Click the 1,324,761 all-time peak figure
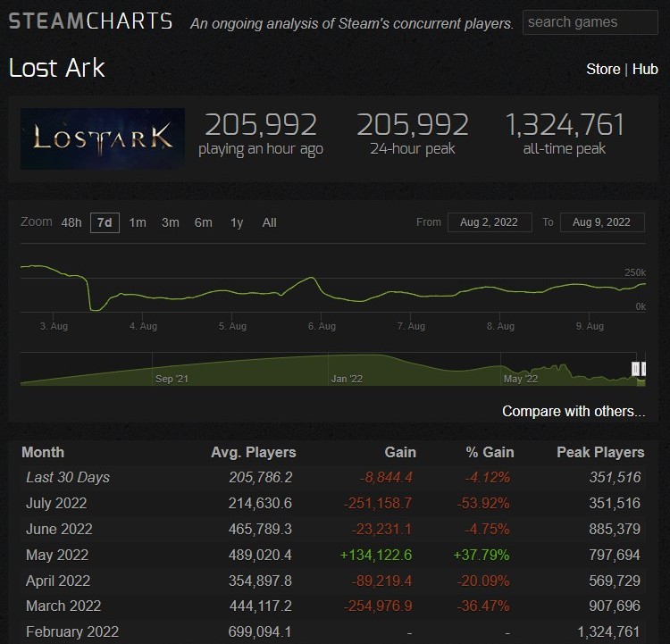The width and height of the screenshot is (670, 644). pos(564,124)
